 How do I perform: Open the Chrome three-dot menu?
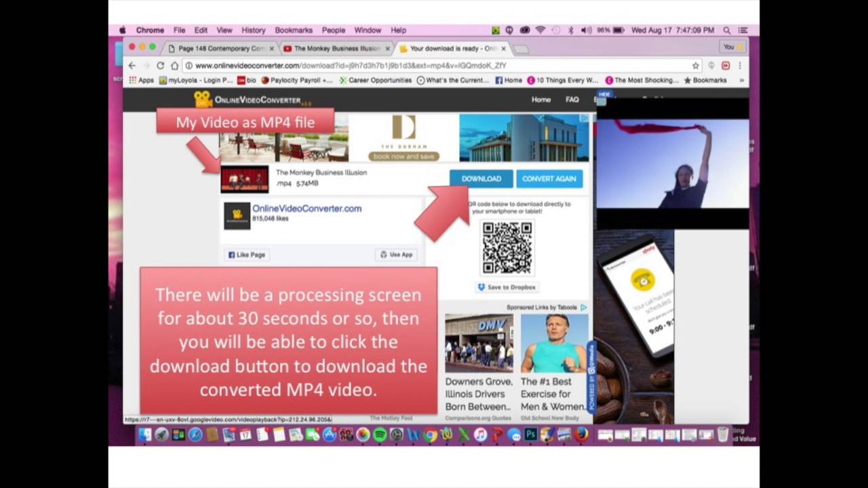pos(740,66)
